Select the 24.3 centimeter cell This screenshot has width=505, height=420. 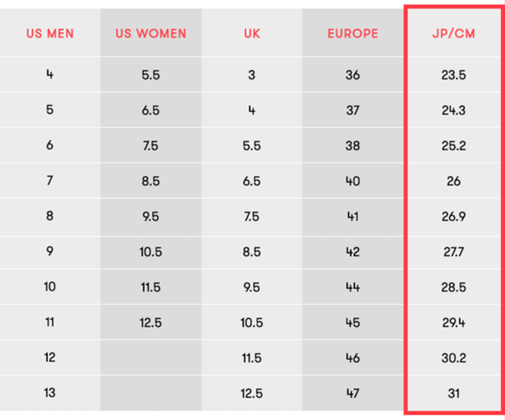(454, 111)
